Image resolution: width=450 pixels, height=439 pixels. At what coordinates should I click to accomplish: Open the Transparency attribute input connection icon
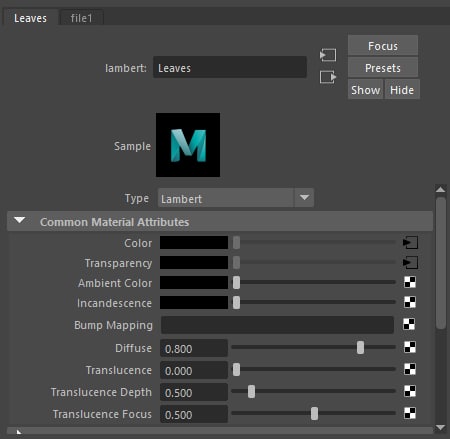click(410, 263)
